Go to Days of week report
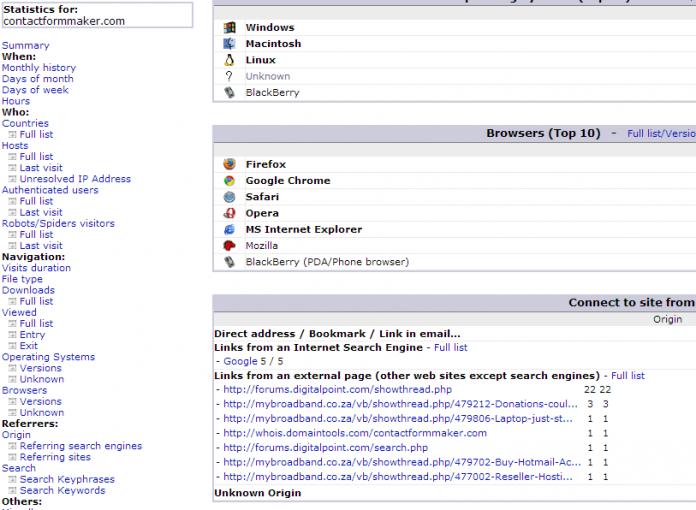 click(x=35, y=90)
